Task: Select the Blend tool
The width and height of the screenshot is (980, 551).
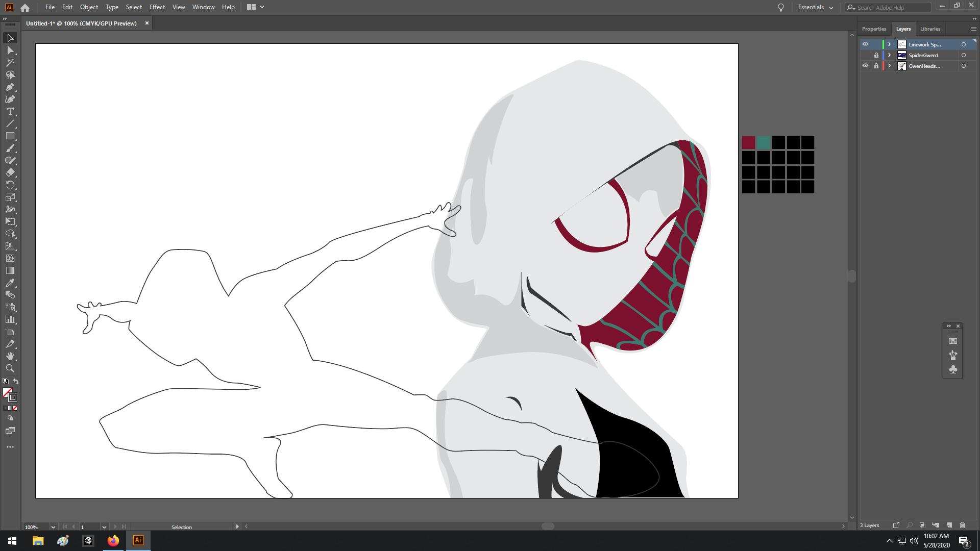Action: (x=10, y=295)
